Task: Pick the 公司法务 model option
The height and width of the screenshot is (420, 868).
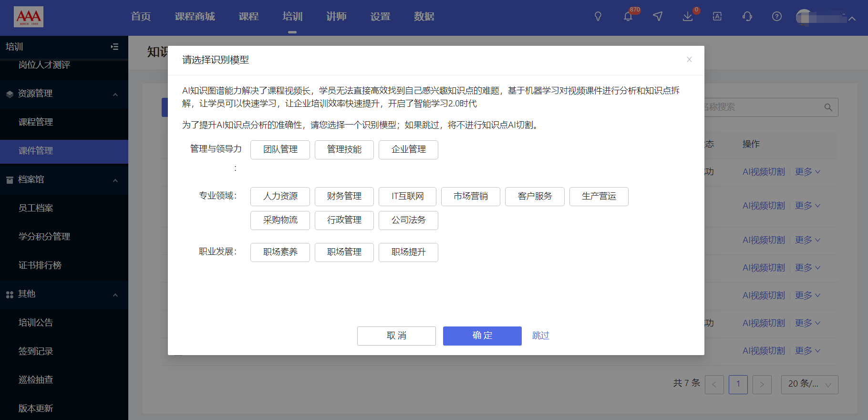Action: (408, 220)
